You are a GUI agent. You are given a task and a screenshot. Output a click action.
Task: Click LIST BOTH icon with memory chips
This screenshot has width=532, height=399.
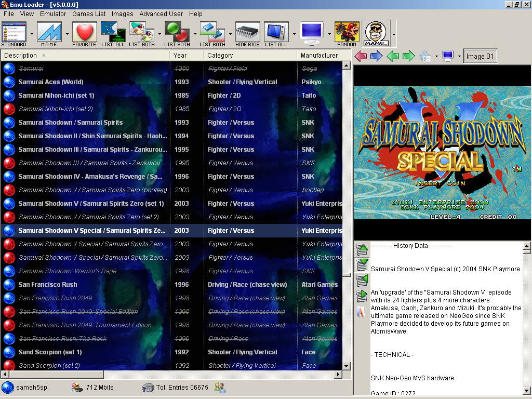[x=212, y=34]
